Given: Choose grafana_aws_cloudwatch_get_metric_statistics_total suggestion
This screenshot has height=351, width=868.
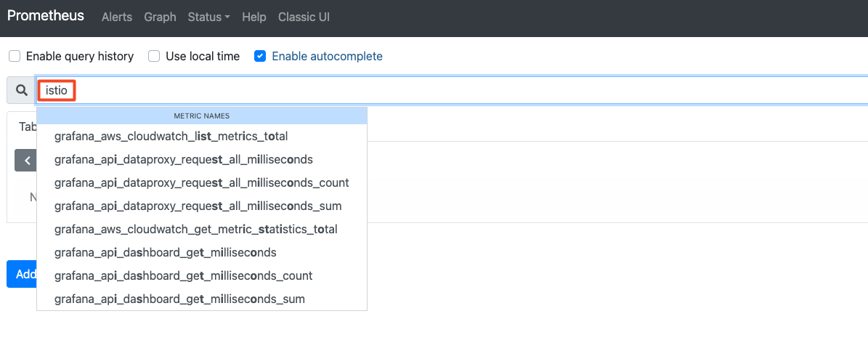Looking at the screenshot, I should [x=195, y=229].
